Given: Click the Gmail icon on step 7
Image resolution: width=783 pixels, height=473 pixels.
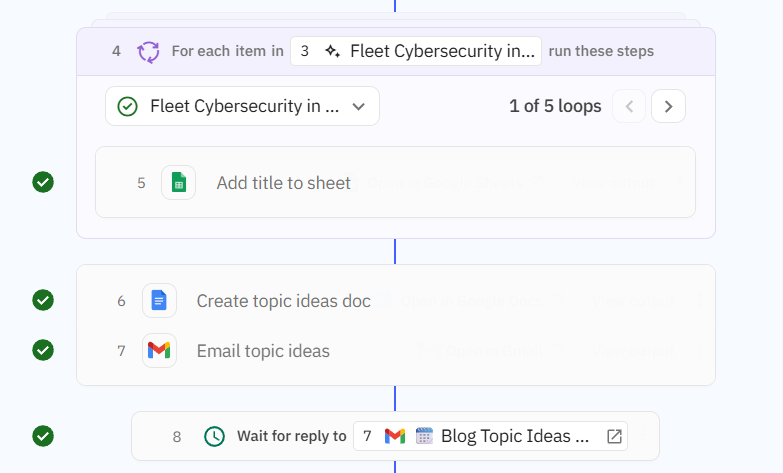Looking at the screenshot, I should pyautogui.click(x=159, y=351).
